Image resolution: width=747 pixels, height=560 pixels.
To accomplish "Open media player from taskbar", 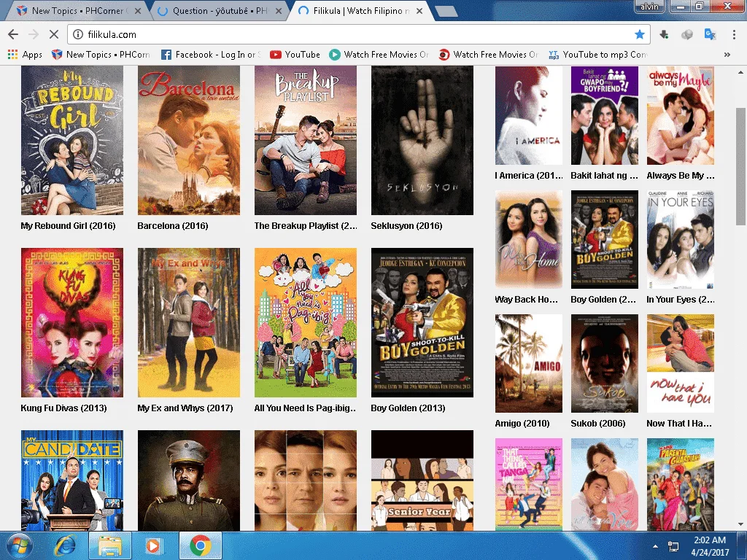I will (153, 545).
